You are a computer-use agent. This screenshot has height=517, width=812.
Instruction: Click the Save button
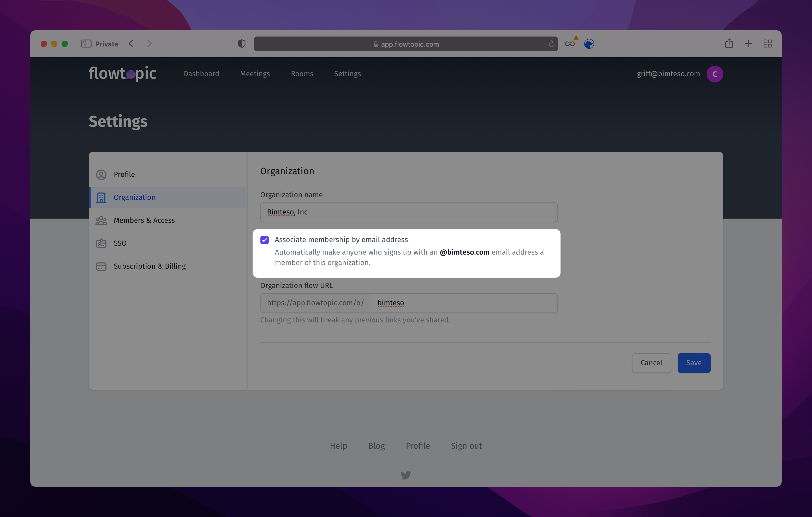click(x=694, y=363)
